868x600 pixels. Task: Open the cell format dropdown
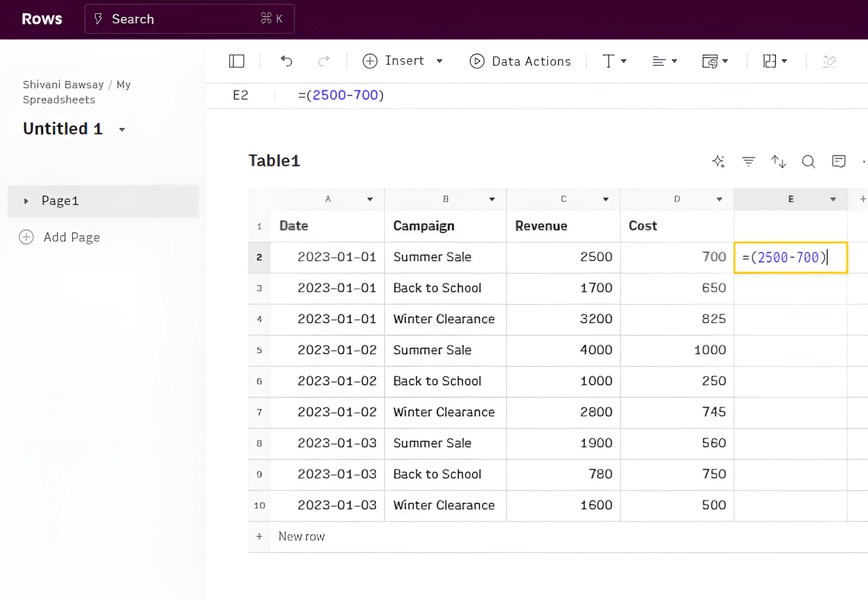(715, 61)
